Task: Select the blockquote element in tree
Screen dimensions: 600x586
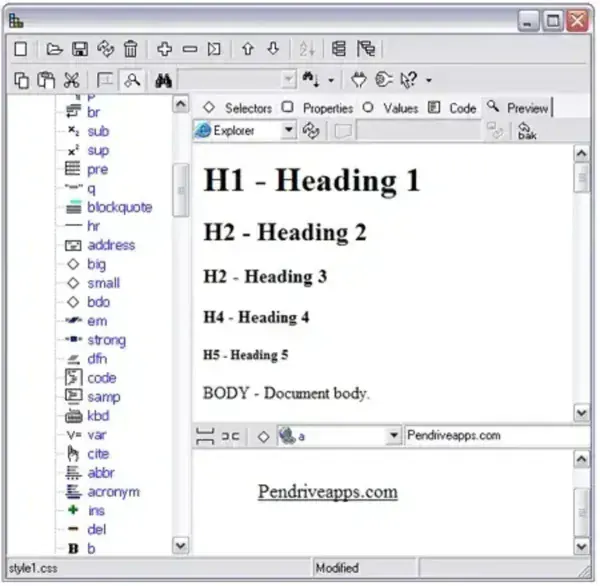Action: [119, 207]
